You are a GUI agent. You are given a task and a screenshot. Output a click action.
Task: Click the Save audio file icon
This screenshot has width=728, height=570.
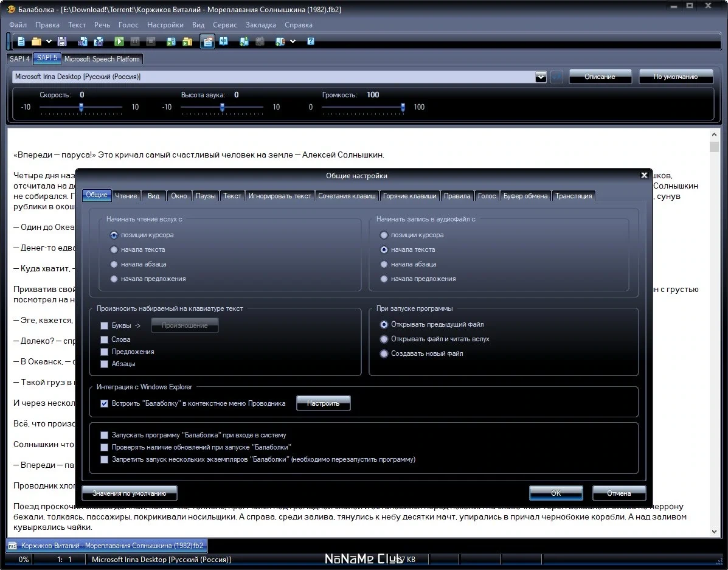tap(83, 42)
